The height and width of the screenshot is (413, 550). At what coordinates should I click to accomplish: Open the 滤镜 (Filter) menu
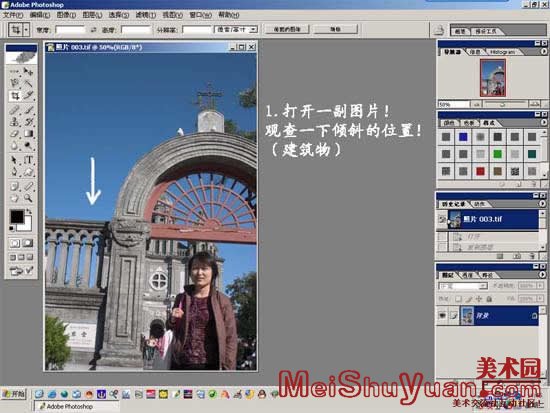pyautogui.click(x=145, y=15)
